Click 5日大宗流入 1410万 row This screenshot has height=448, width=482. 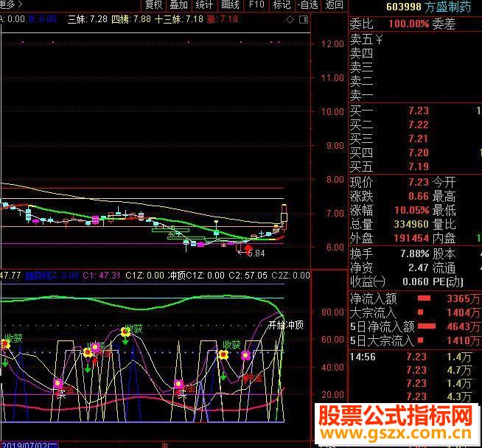pyautogui.click(x=415, y=340)
